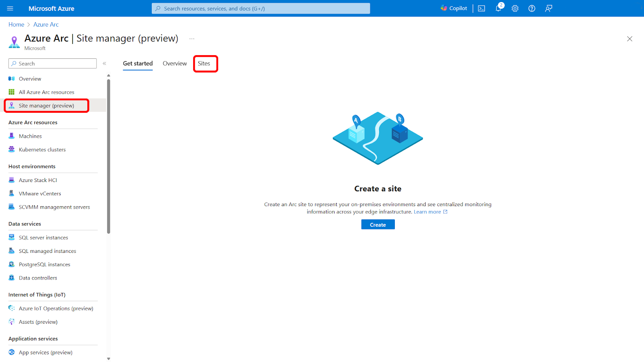Open Data controllers

pos(38,278)
